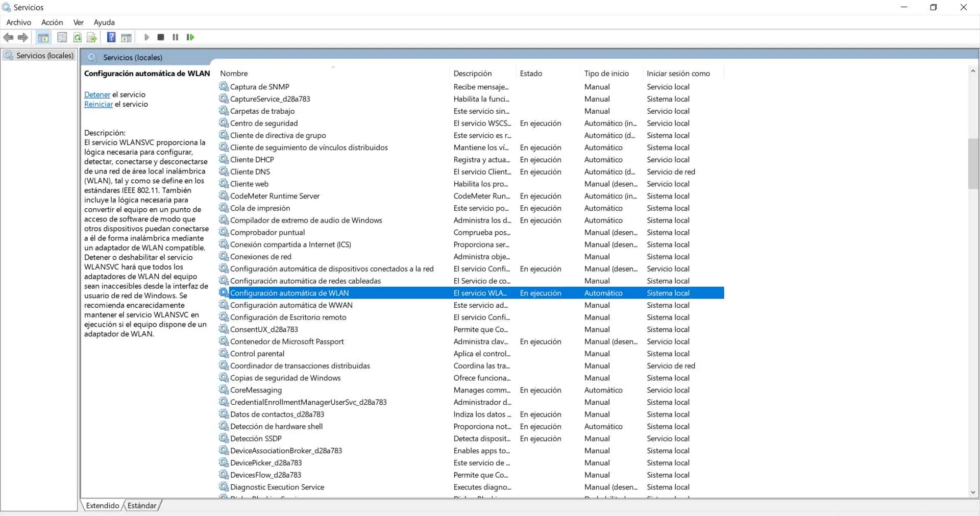This screenshot has width=980, height=516.
Task: Select Contenedor de Microsoft Passport row
Action: (x=471, y=341)
